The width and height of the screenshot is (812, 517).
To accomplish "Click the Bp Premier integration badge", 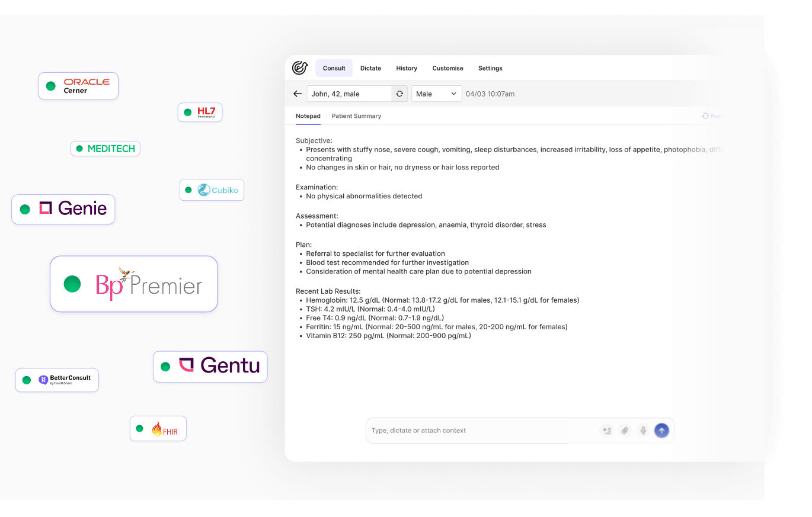I will [x=134, y=284].
